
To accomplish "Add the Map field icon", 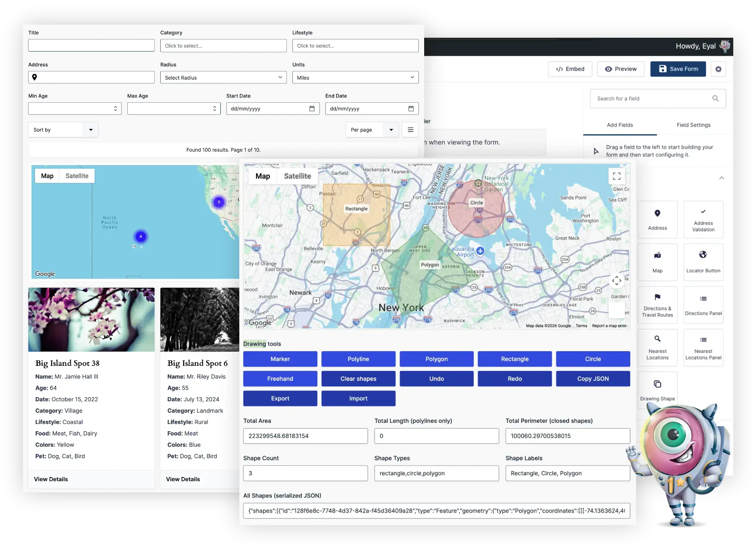I will pyautogui.click(x=657, y=255).
